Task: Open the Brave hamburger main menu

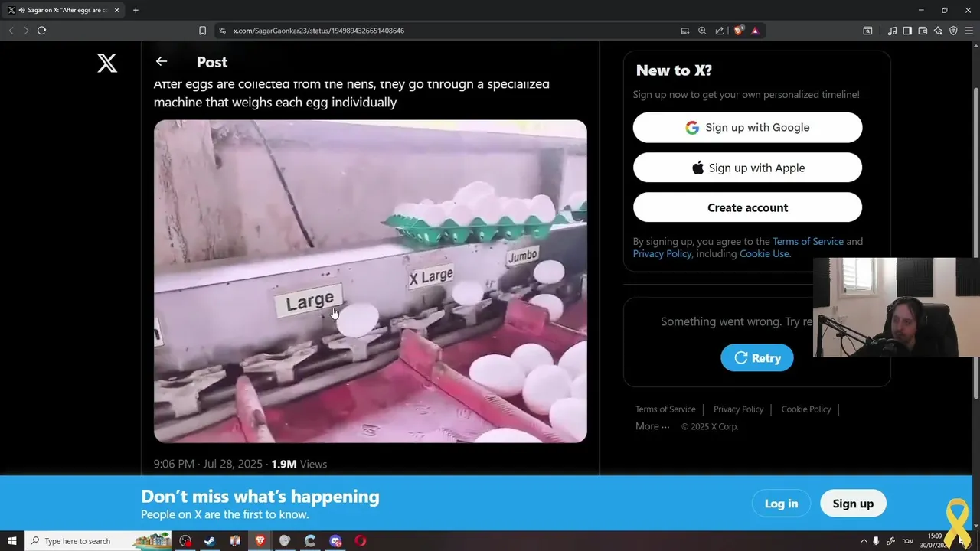Action: click(969, 31)
